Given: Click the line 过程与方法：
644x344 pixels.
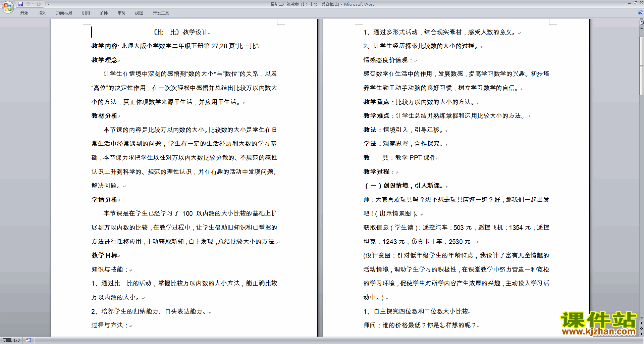Looking at the screenshot, I should coord(110,325).
